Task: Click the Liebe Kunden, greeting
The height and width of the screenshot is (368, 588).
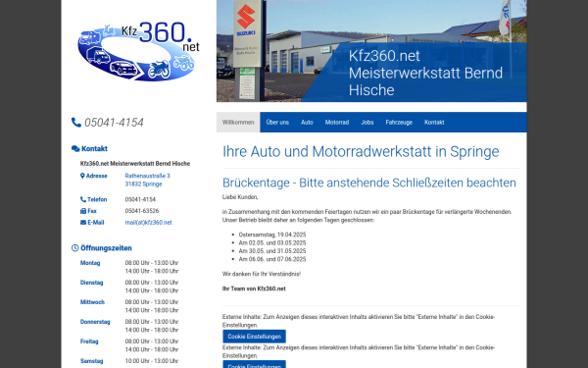Action: coord(240,197)
